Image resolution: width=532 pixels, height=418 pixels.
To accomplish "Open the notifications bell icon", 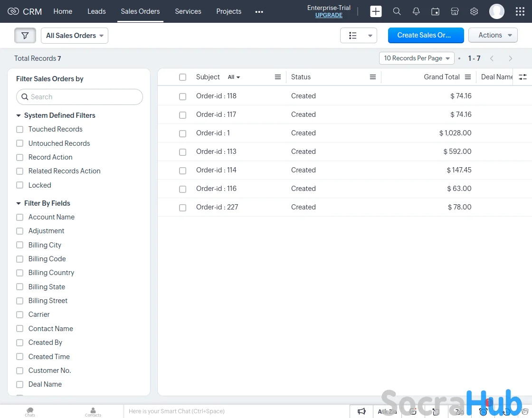I will click(416, 11).
